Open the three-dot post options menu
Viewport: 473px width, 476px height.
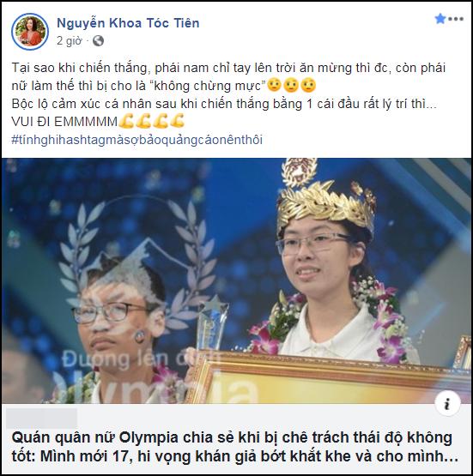pyautogui.click(x=456, y=19)
